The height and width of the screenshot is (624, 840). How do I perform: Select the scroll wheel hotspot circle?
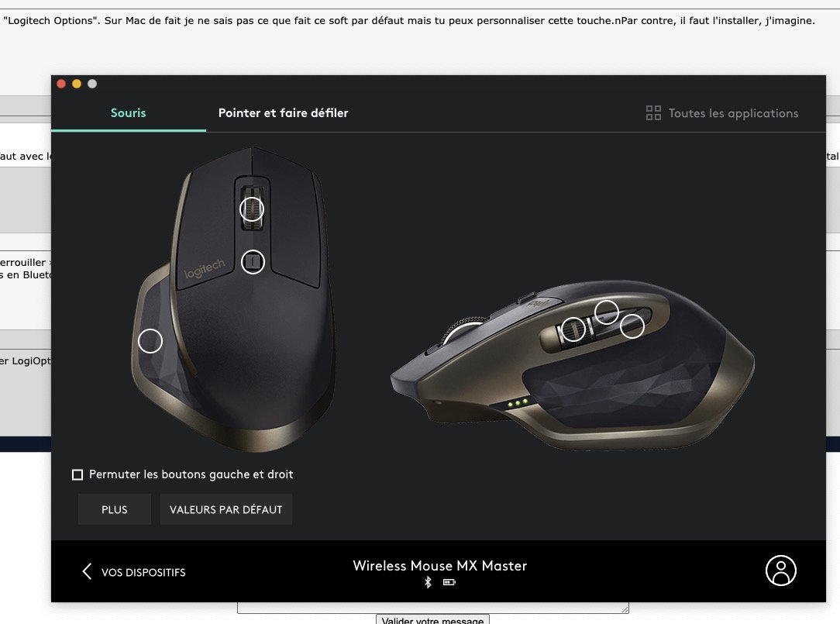(251, 209)
